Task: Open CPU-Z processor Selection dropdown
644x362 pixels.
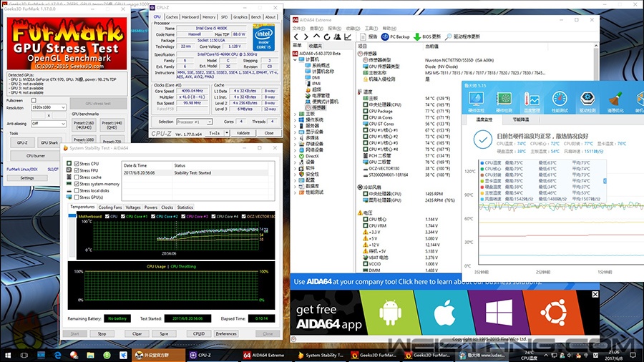Action: pyautogui.click(x=194, y=122)
